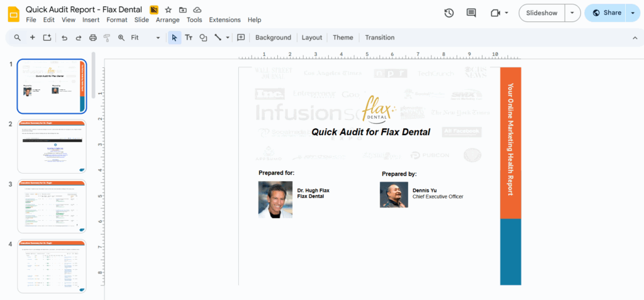644x300 pixels.
Task: Select the Paint format roller tool
Action: coord(107,38)
